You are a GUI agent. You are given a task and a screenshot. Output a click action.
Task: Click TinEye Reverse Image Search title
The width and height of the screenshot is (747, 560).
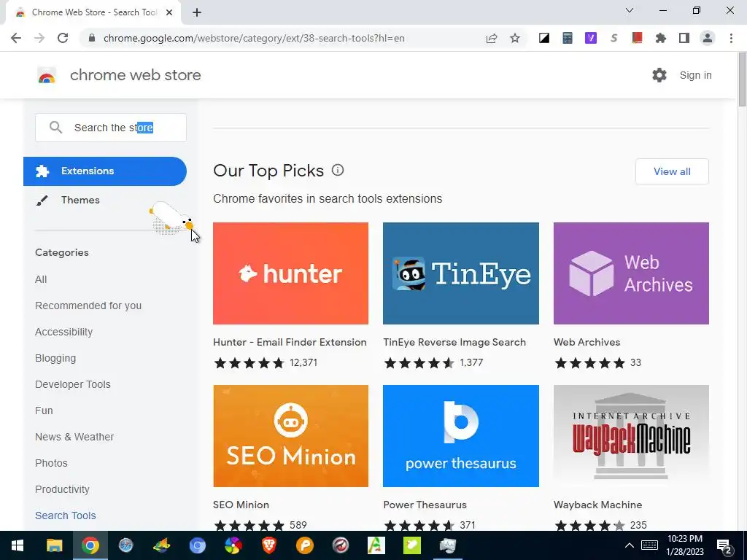(454, 342)
